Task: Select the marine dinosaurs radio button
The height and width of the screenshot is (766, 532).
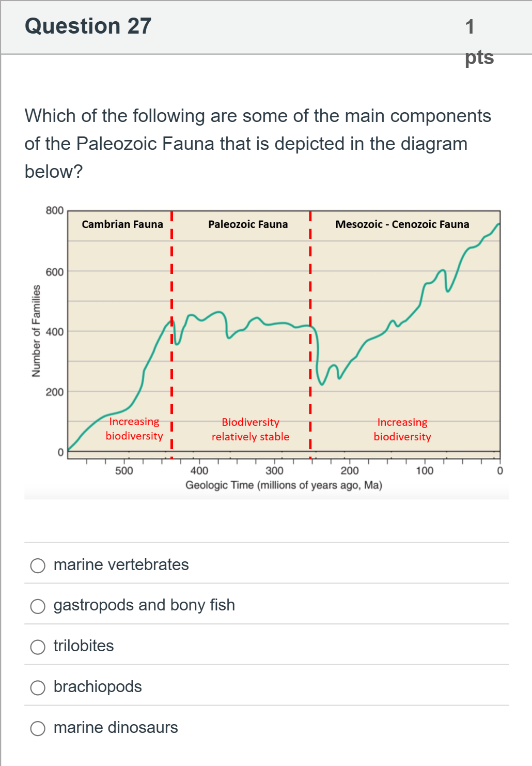Action: [x=38, y=728]
